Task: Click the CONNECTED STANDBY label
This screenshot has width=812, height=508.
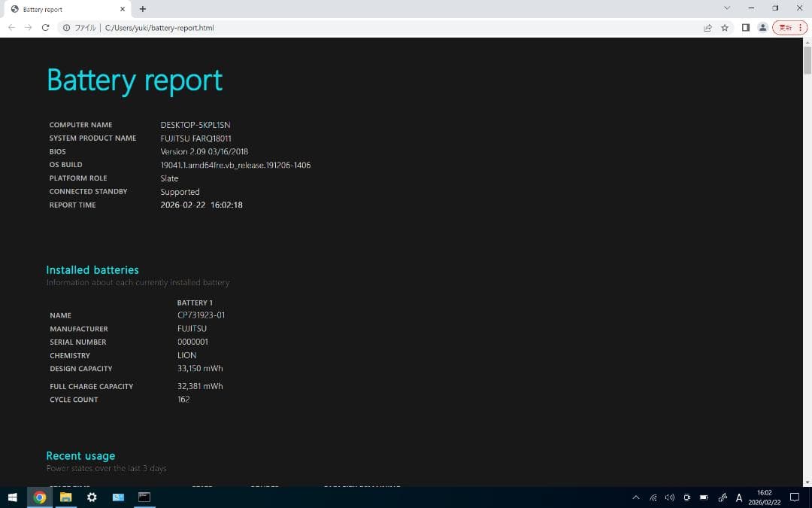Action: coord(88,191)
